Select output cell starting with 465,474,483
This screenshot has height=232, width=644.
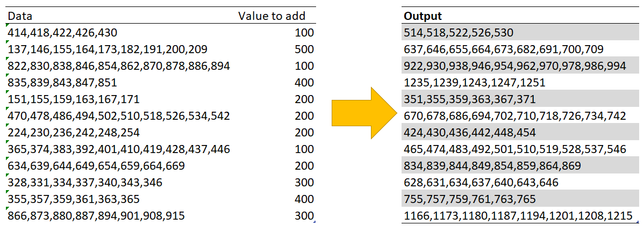(514, 149)
